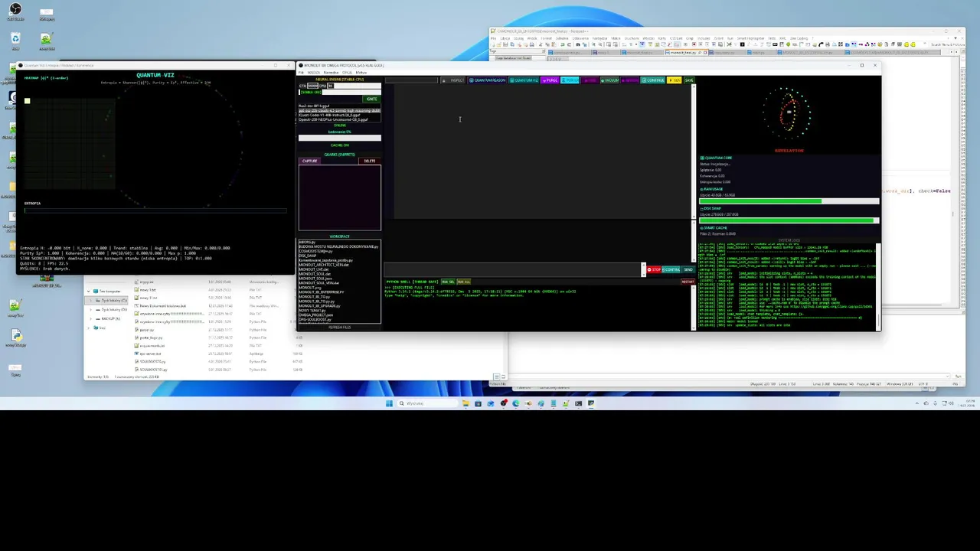Image resolution: width=980 pixels, height=551 pixels.
Task: Click the DELETE snippet button
Action: click(370, 161)
